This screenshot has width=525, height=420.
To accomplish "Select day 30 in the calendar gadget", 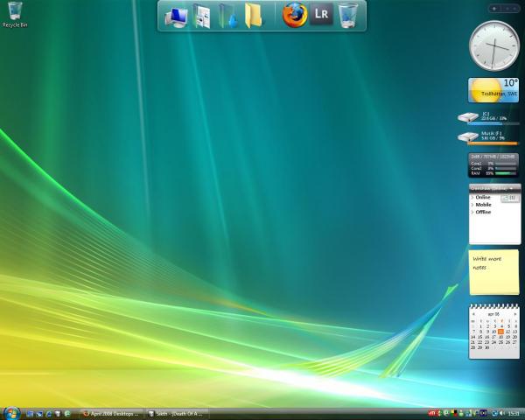I will (487, 347).
